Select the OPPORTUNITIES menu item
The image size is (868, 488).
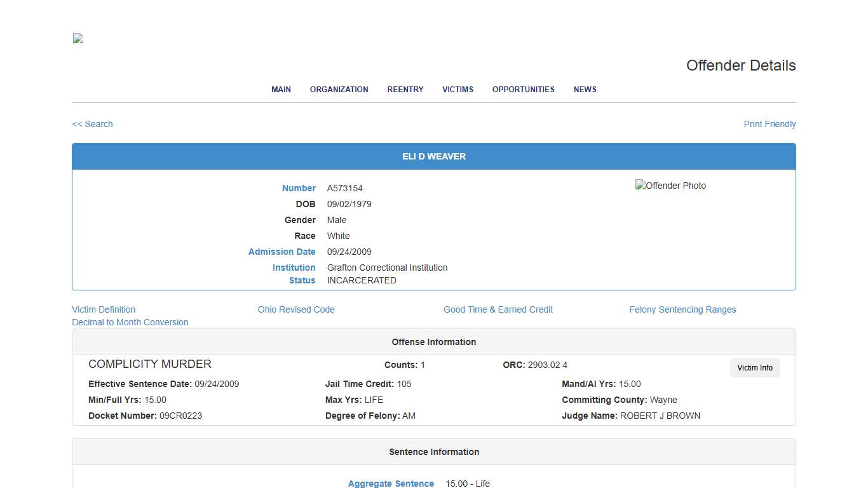[x=523, y=90]
